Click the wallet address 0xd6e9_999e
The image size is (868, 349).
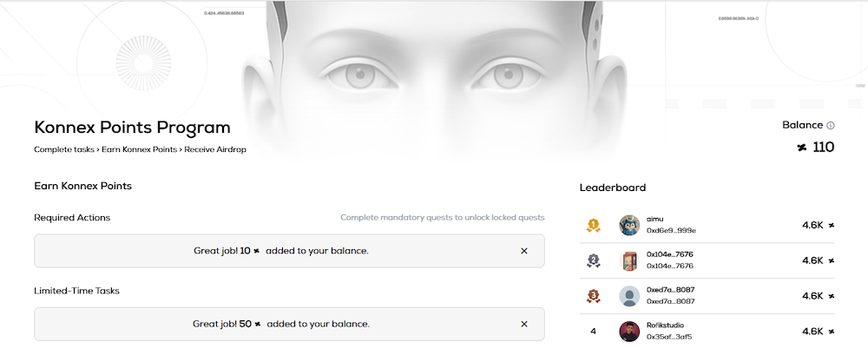671,231
